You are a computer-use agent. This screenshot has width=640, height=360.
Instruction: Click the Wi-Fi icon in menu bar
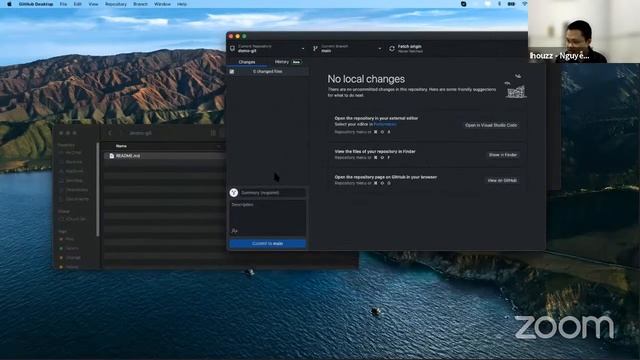click(x=524, y=4)
